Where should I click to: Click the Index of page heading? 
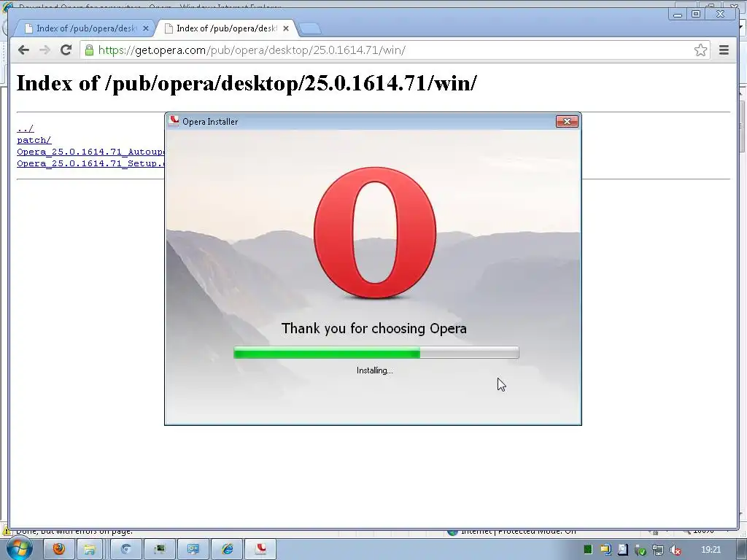coord(247,83)
